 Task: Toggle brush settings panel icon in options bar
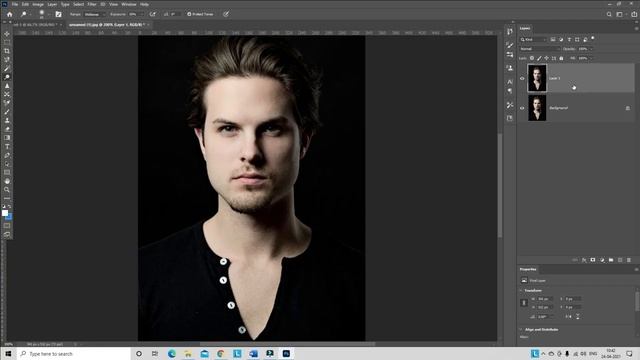(58, 14)
